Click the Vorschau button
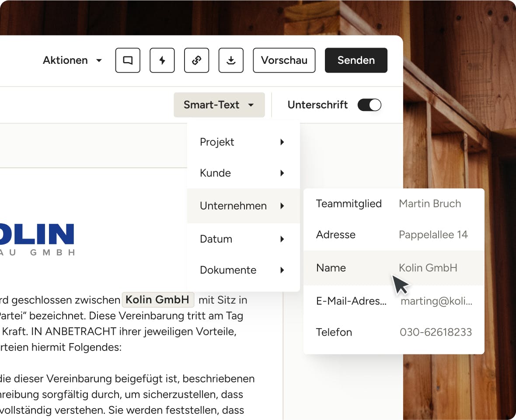The image size is (516, 420). pyautogui.click(x=284, y=60)
